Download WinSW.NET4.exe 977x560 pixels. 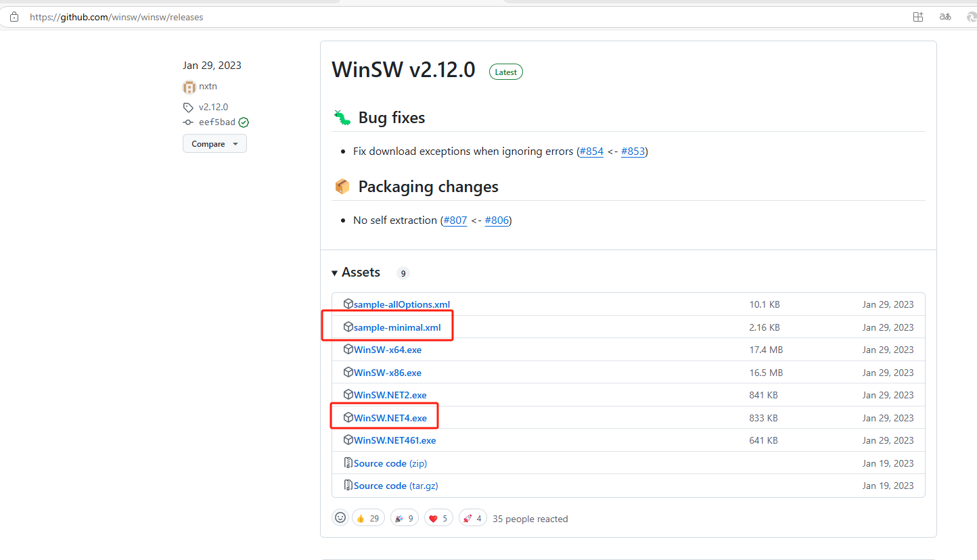coord(390,418)
